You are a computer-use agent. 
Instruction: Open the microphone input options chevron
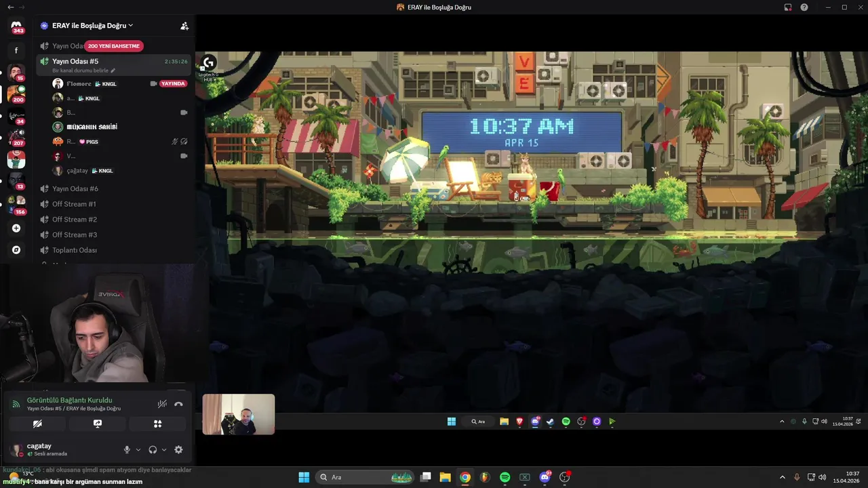pyautogui.click(x=138, y=449)
